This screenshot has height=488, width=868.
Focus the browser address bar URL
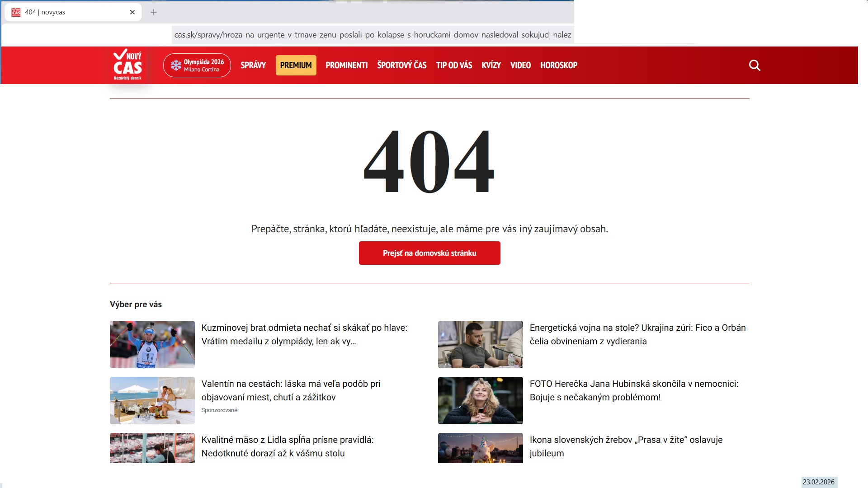pos(373,35)
